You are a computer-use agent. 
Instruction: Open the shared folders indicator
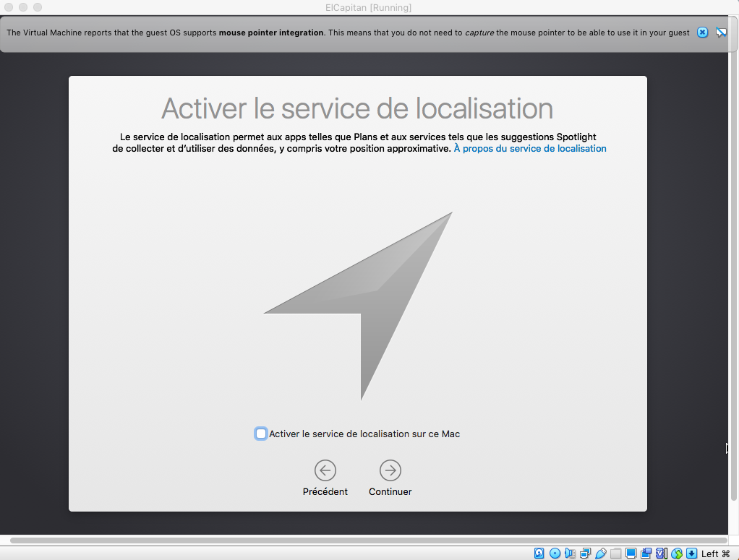(615, 553)
